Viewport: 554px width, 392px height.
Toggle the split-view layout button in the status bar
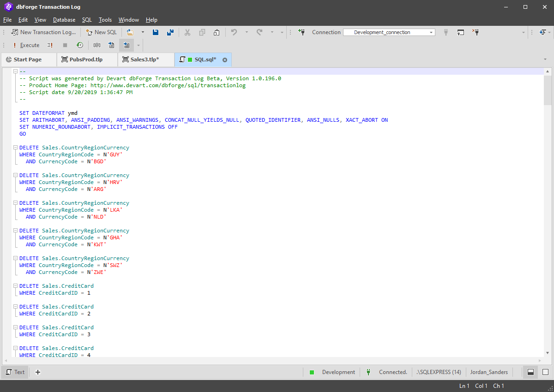(x=530, y=372)
